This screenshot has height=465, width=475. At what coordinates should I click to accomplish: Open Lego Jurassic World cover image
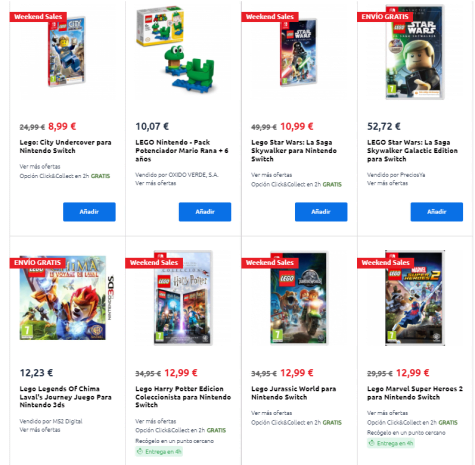pos(299,298)
